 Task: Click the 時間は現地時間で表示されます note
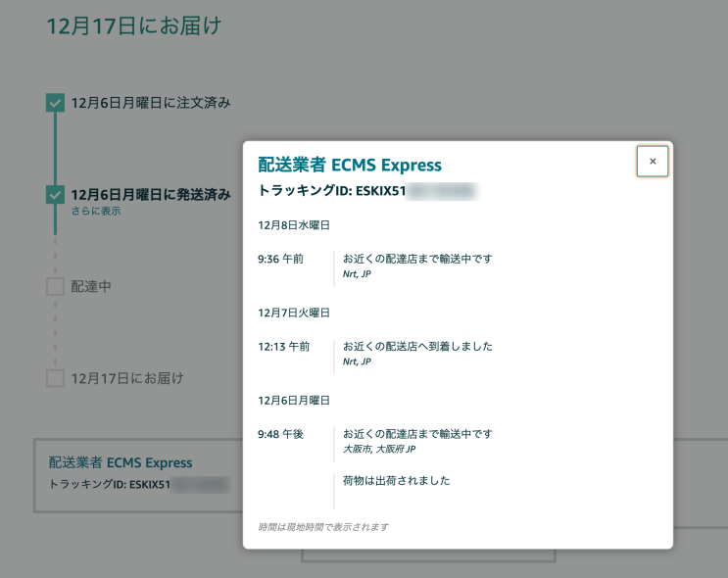click(x=323, y=527)
